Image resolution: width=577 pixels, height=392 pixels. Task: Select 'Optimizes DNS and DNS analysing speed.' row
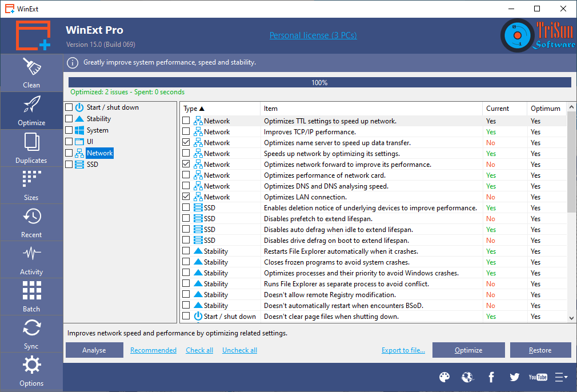373,186
